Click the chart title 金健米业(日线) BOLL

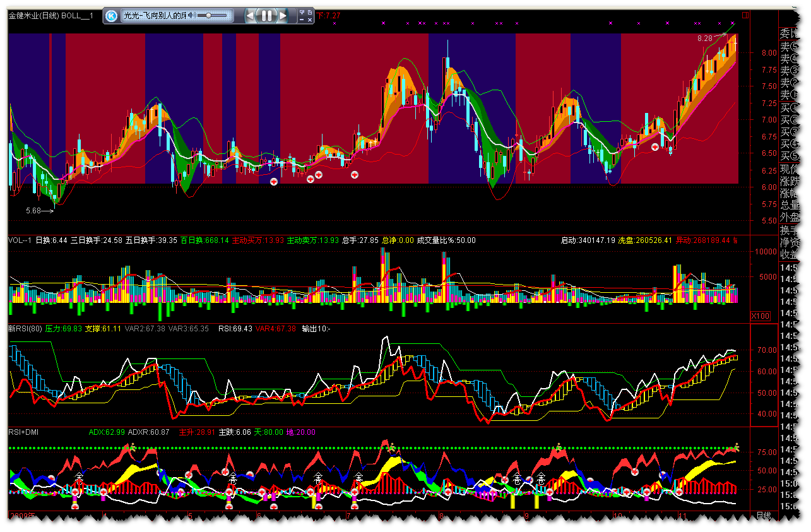pyautogui.click(x=45, y=16)
